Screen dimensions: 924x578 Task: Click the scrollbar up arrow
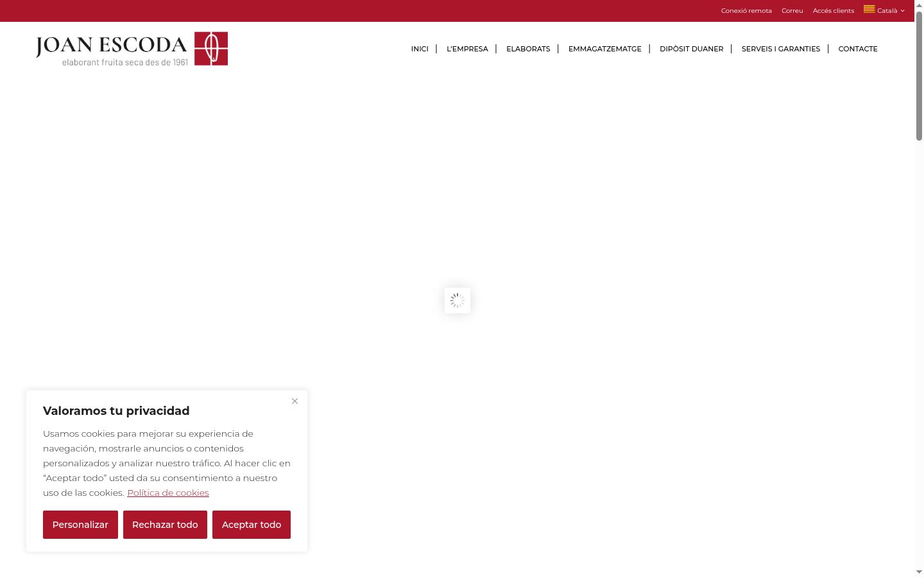pos(919,5)
